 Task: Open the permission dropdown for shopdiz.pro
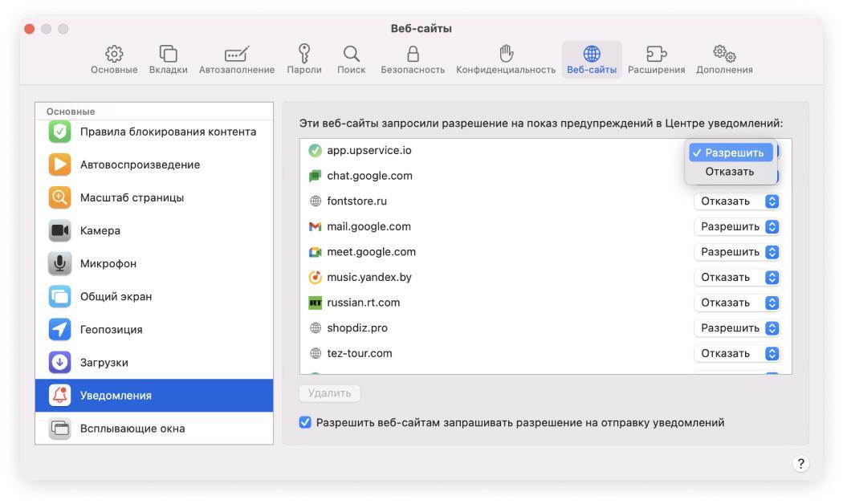(x=737, y=327)
